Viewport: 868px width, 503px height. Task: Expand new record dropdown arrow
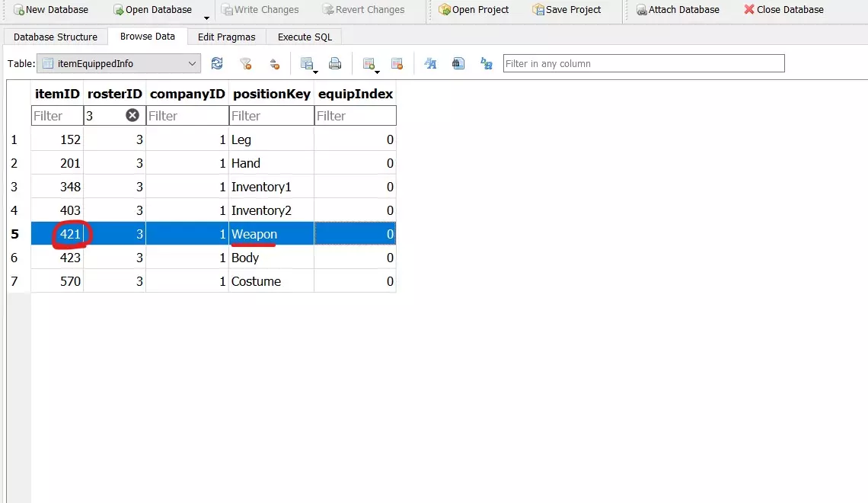(x=377, y=72)
